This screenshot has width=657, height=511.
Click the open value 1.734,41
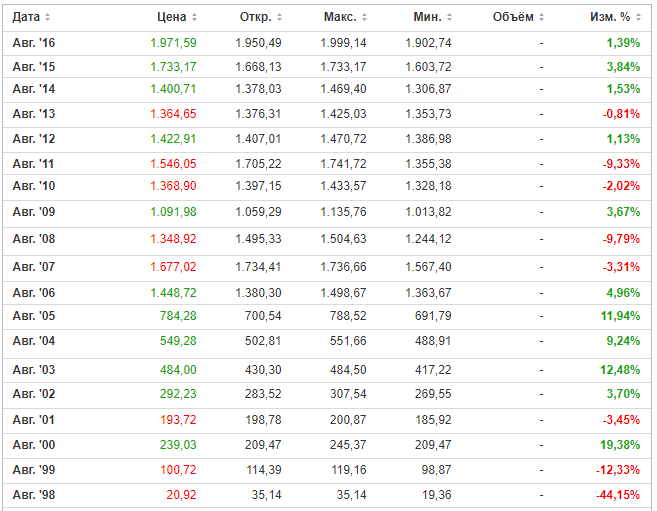tap(259, 267)
